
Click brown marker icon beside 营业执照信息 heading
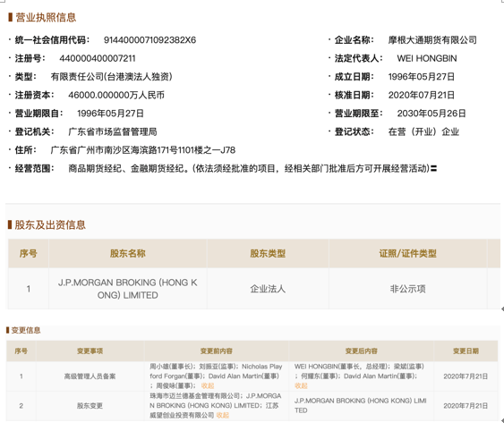pos(10,17)
